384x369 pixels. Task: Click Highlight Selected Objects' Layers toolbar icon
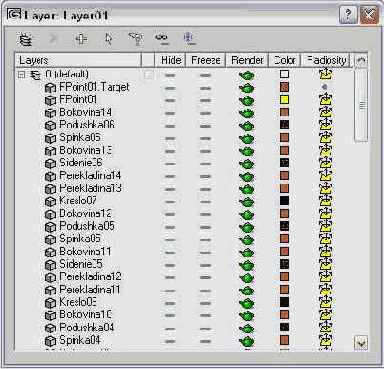click(136, 39)
